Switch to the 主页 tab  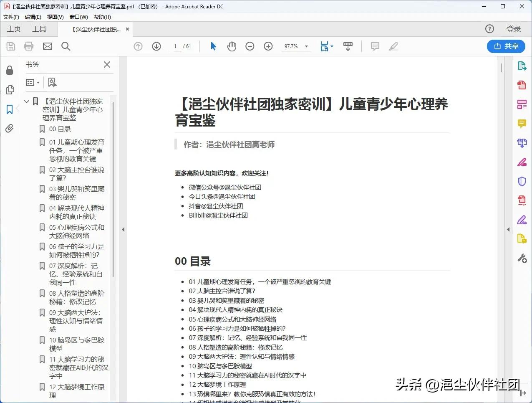pos(14,29)
